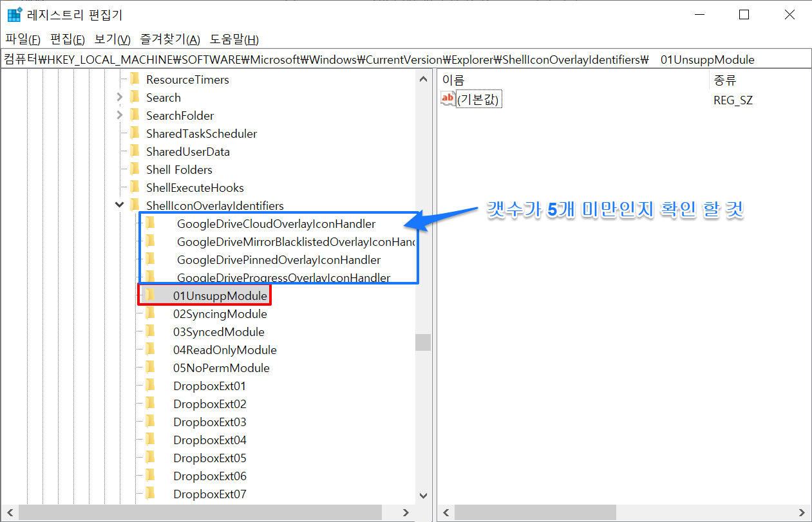The height and width of the screenshot is (522, 812).
Task: Select the Shell Folders key label
Action: [179, 170]
